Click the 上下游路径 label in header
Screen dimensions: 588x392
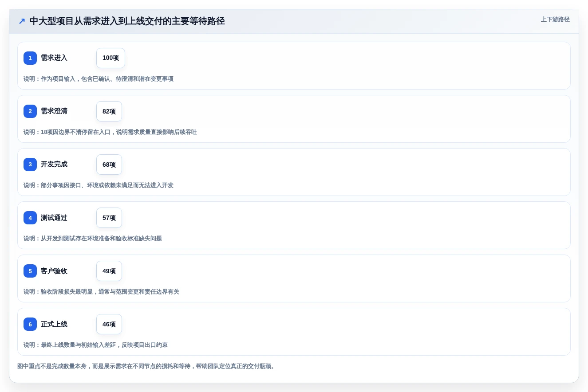coord(555,20)
